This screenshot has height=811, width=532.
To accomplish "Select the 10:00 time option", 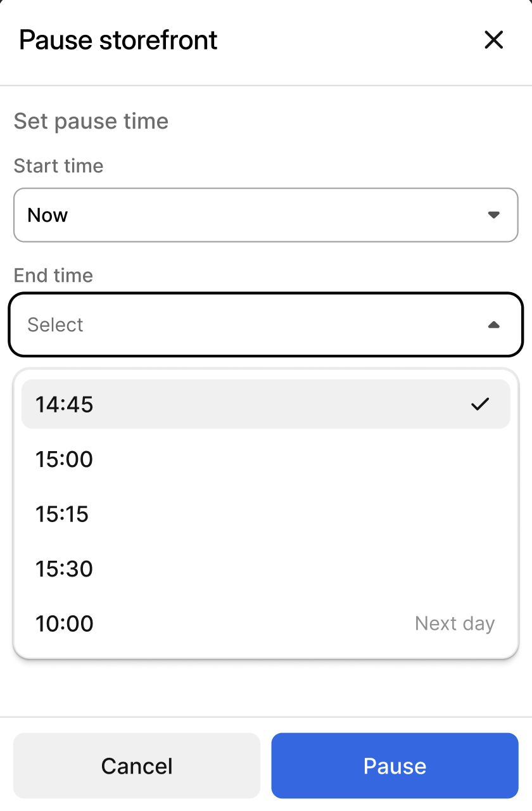I will (x=65, y=623).
